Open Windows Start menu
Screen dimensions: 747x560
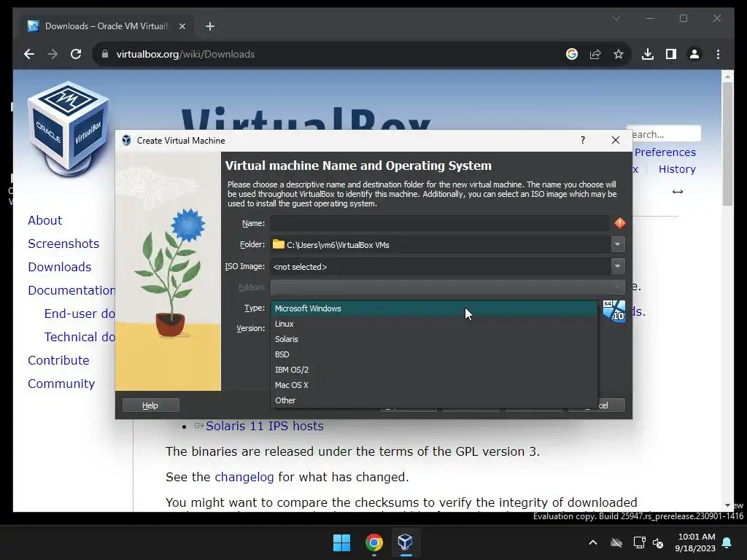pos(341,542)
